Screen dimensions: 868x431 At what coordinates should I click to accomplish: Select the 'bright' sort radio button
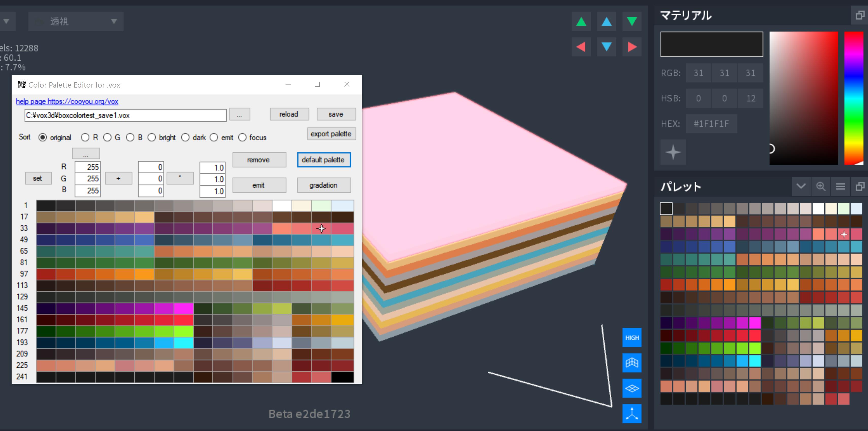click(x=152, y=138)
